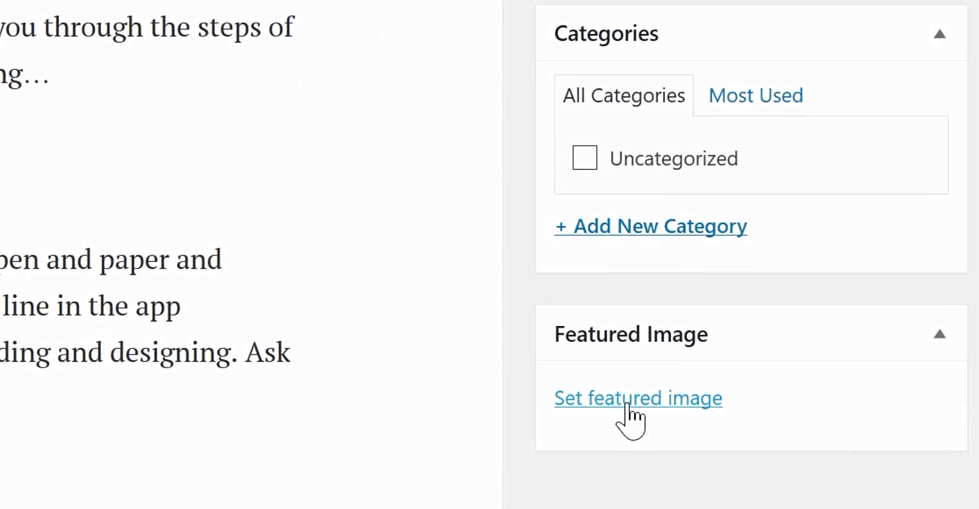
Task: Select the Uncategorized label text
Action: 674,159
